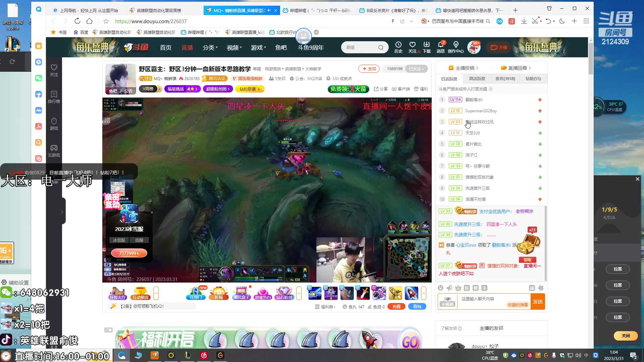Expand the screenshot scissors dropdown arrow
644x362 pixels.
point(541,21)
